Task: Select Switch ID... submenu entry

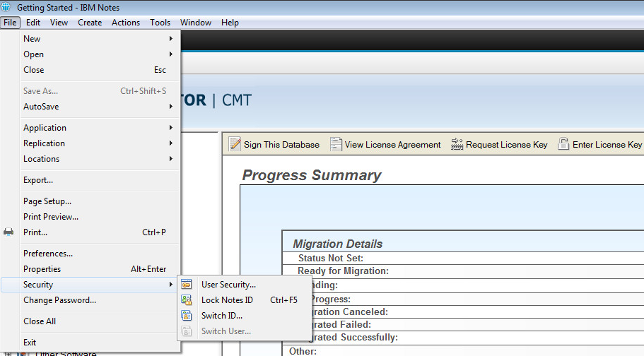Action: coord(245,316)
